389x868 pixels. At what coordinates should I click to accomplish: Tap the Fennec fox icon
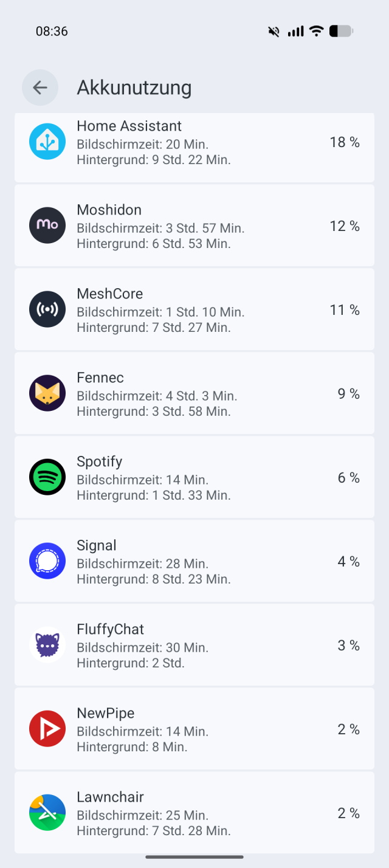coord(47,393)
